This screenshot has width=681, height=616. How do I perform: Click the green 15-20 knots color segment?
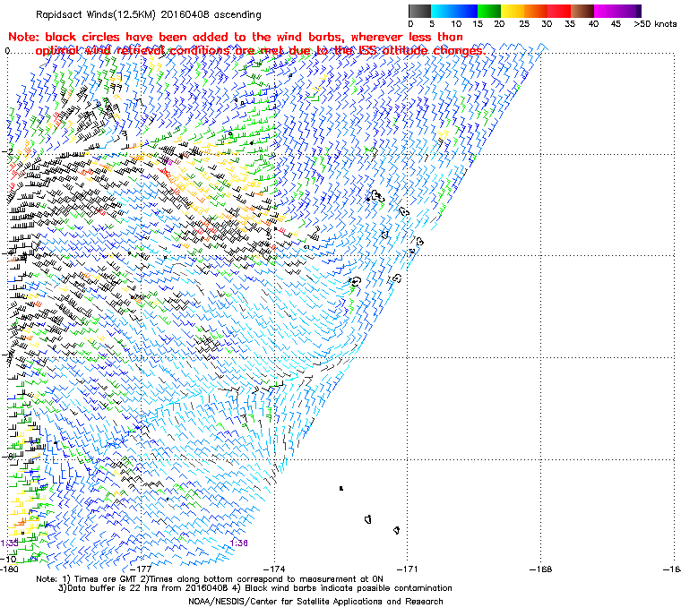[489, 11]
